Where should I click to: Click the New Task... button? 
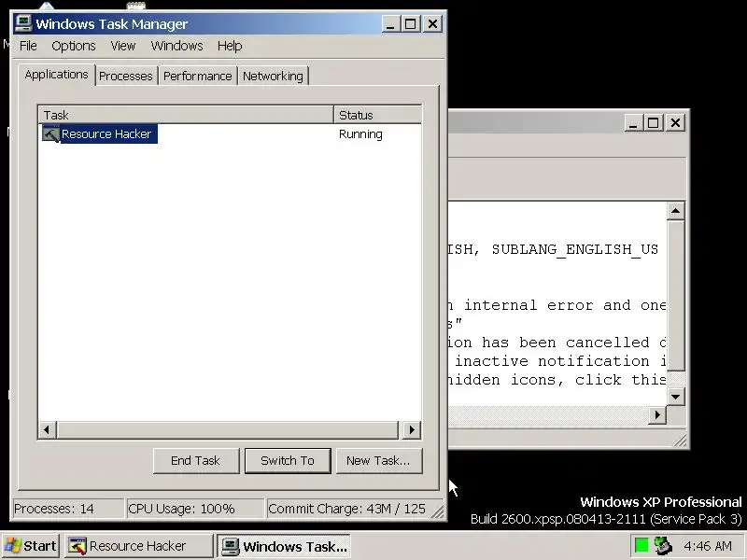click(379, 460)
